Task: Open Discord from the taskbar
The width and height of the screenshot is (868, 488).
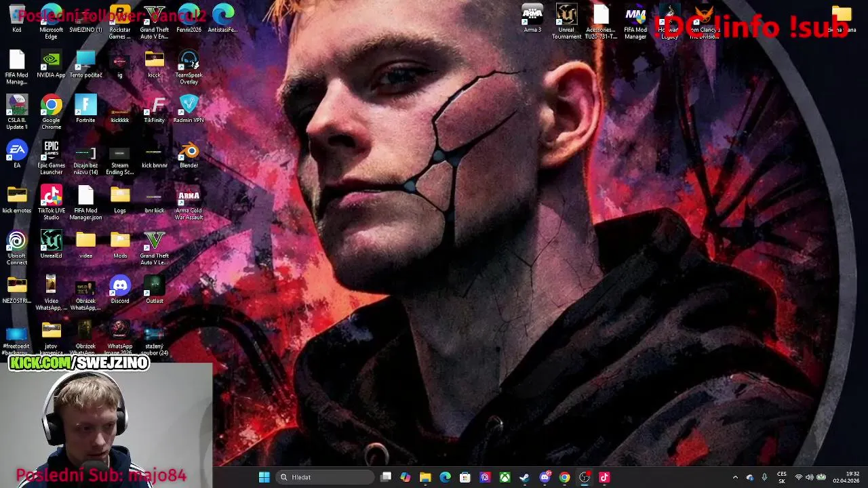Action: pos(545,477)
